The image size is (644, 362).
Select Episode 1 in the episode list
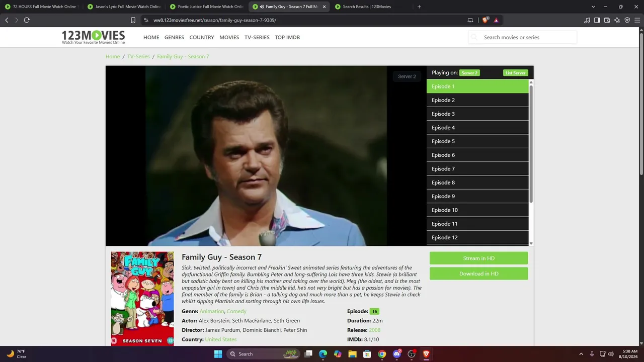tap(477, 86)
